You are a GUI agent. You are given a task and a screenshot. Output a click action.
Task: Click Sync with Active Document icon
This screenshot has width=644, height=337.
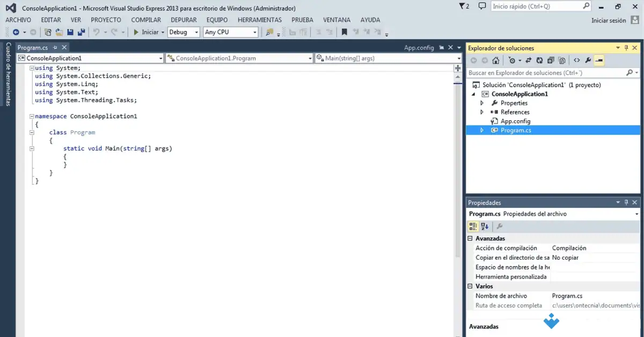coord(529,60)
